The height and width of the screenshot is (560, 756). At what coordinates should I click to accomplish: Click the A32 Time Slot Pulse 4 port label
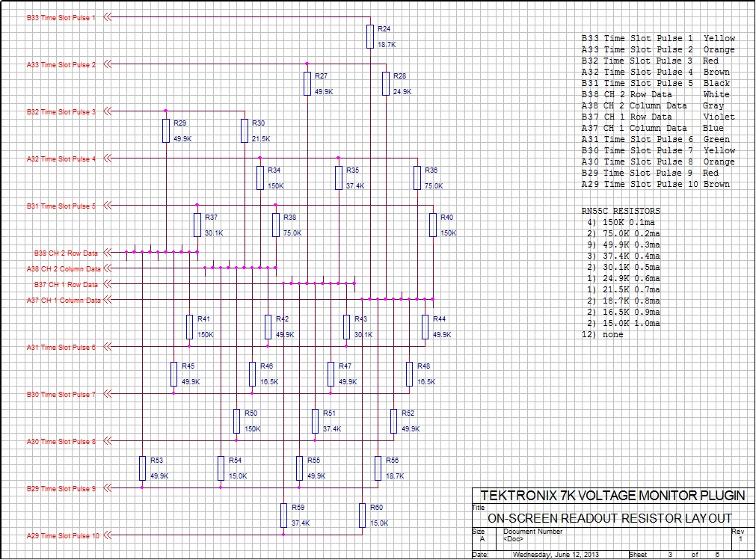(61, 159)
